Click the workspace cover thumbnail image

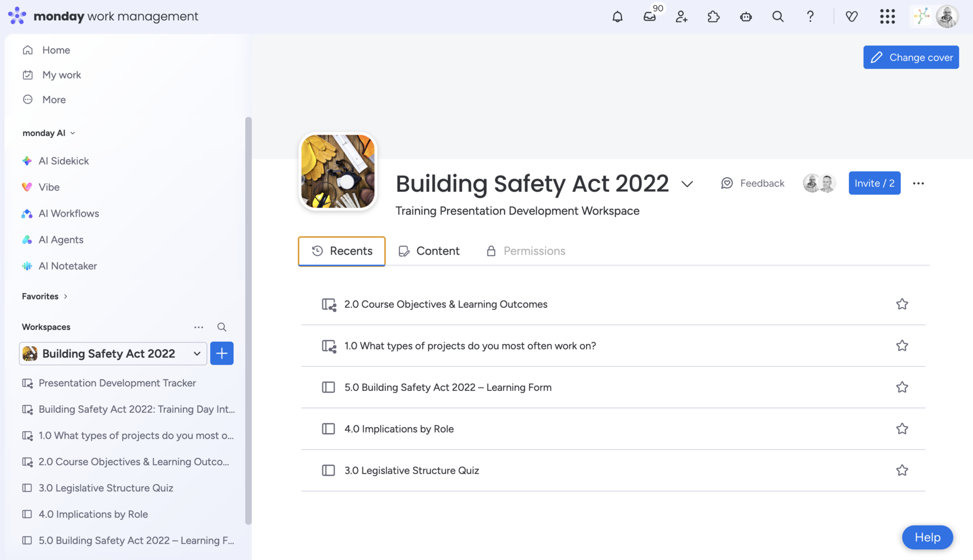pos(338,172)
